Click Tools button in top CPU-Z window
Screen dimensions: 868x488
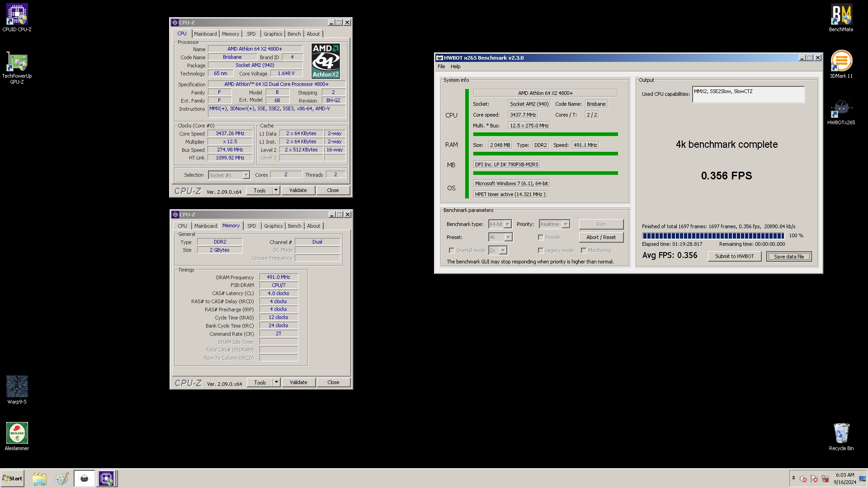[x=259, y=191]
